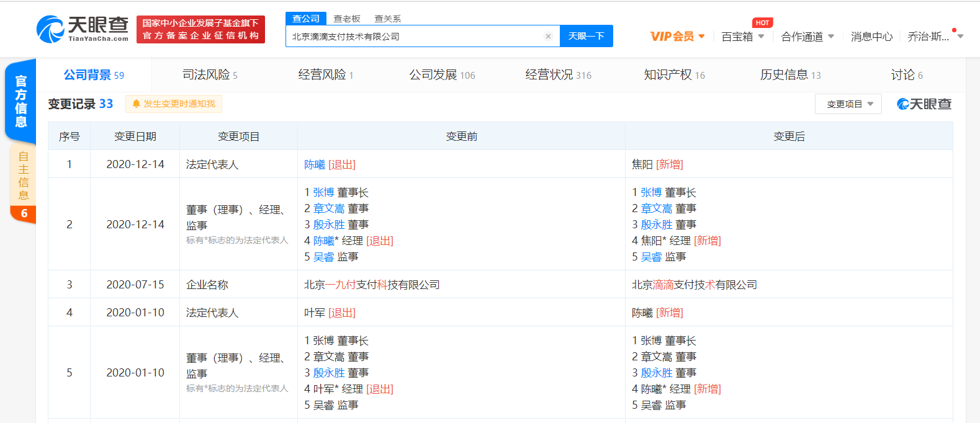
Task: Click the bell icon in 发生变更时通知我
Action: pos(136,104)
